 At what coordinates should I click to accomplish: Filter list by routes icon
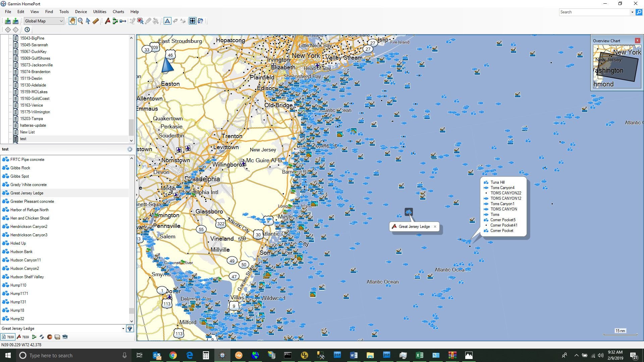point(34,337)
